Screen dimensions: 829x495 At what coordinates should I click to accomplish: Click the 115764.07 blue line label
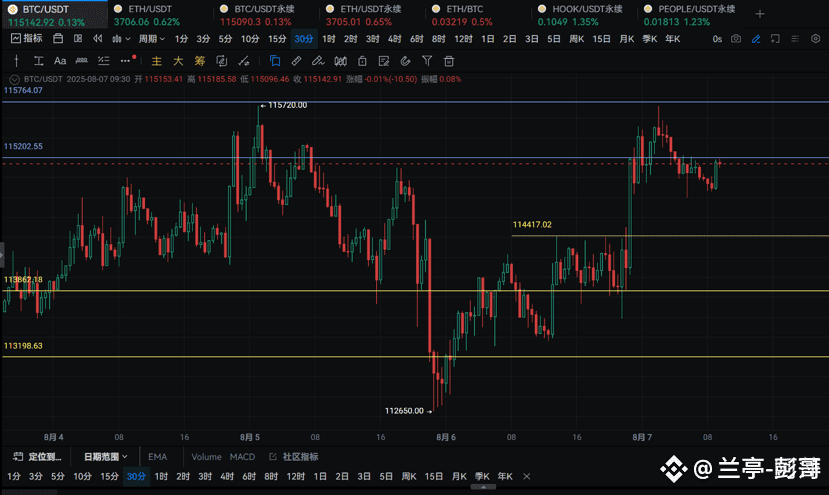click(23, 90)
